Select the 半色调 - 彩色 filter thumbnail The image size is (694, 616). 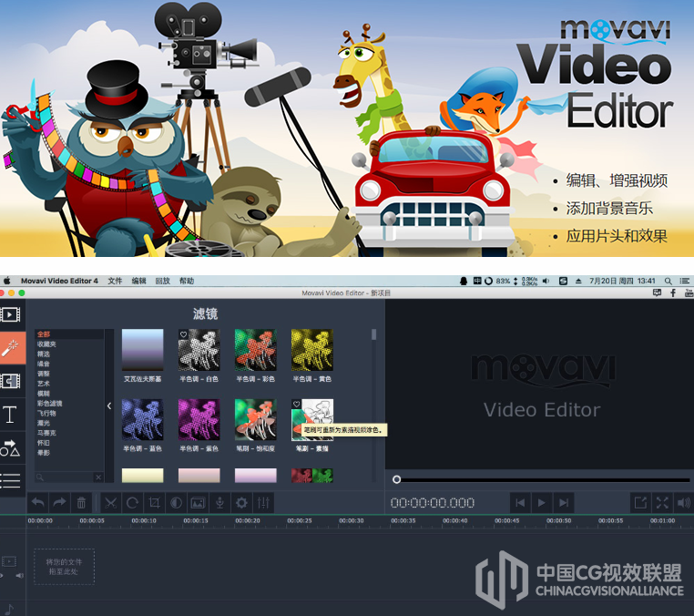[x=255, y=350]
